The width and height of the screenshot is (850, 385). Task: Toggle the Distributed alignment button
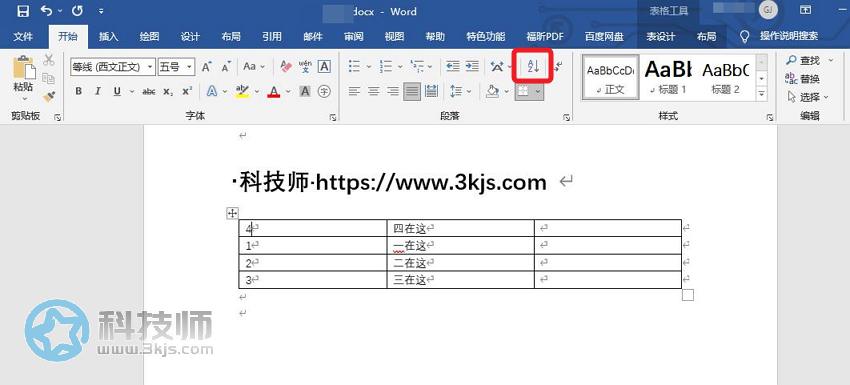[x=432, y=92]
